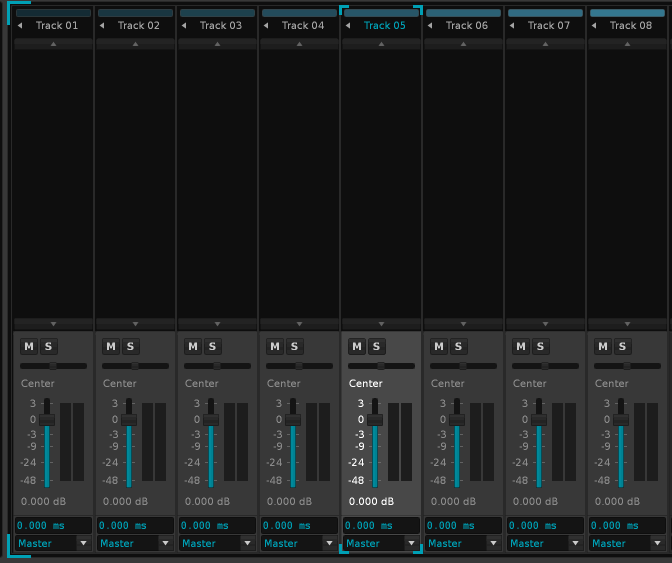
Task: Mute Track 07 using the M button
Action: tap(521, 346)
